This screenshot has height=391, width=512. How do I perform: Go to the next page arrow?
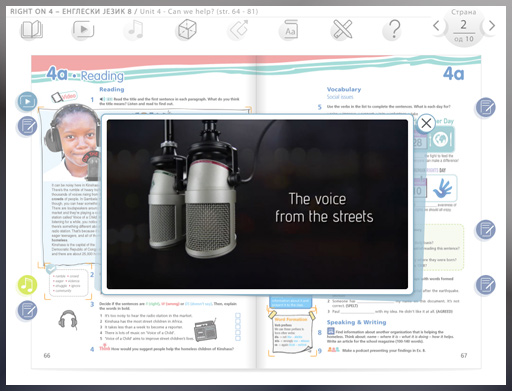pyautogui.click(x=491, y=26)
